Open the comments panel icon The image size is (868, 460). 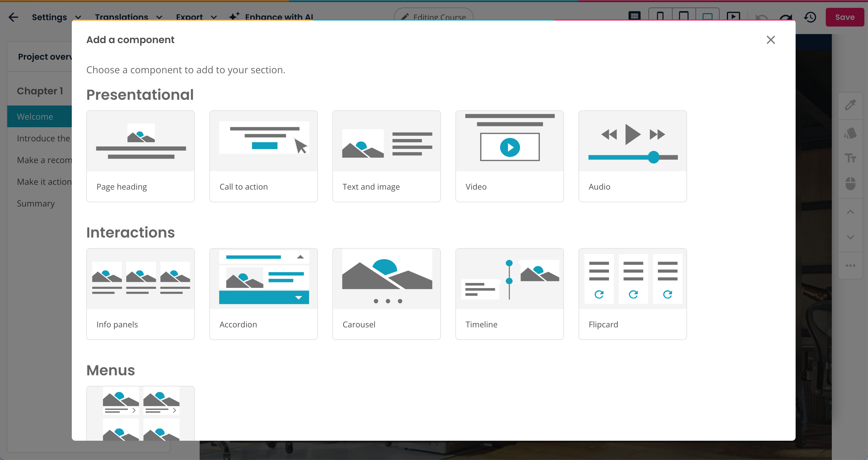coord(635,15)
